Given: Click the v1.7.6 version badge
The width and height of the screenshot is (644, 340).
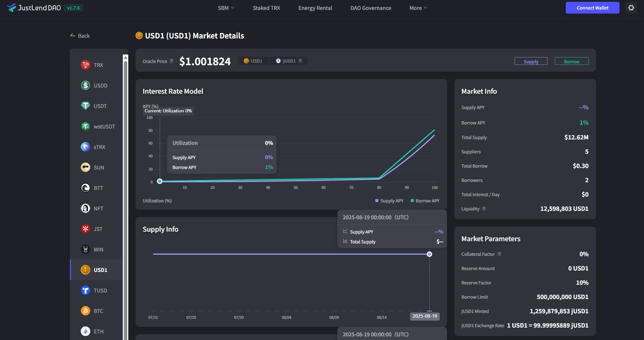Looking at the screenshot, I should pyautogui.click(x=73, y=8).
